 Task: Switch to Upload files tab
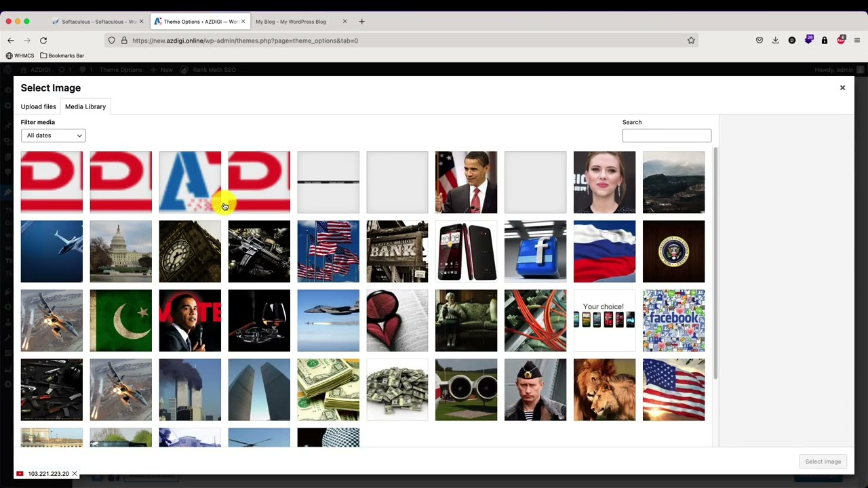(x=38, y=106)
